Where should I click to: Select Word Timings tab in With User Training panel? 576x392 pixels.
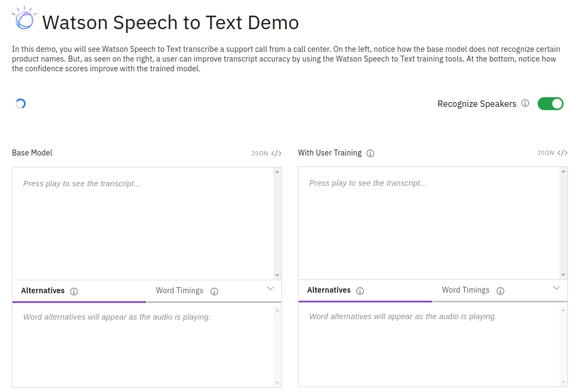click(x=500, y=290)
